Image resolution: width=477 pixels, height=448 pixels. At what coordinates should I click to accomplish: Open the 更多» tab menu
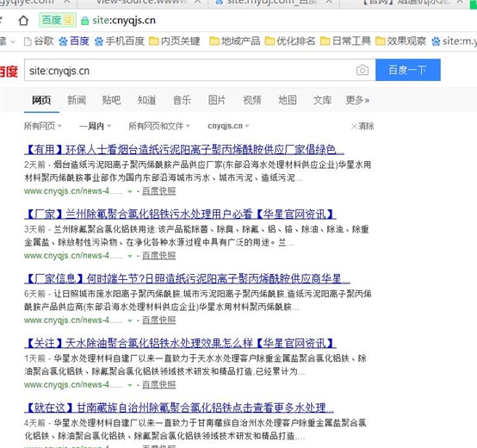[x=357, y=100]
